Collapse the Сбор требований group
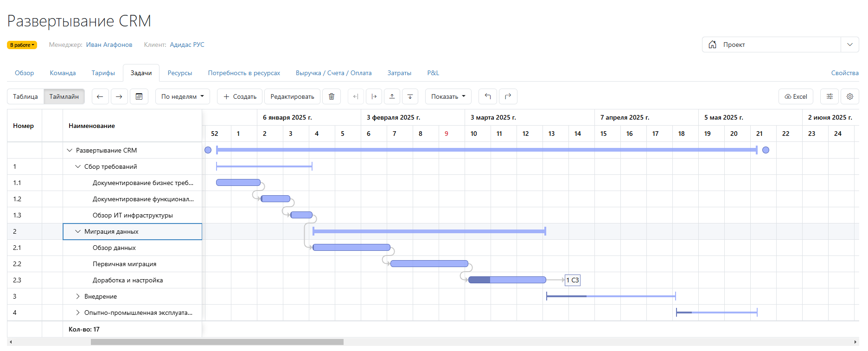The image size is (868, 351). click(78, 166)
